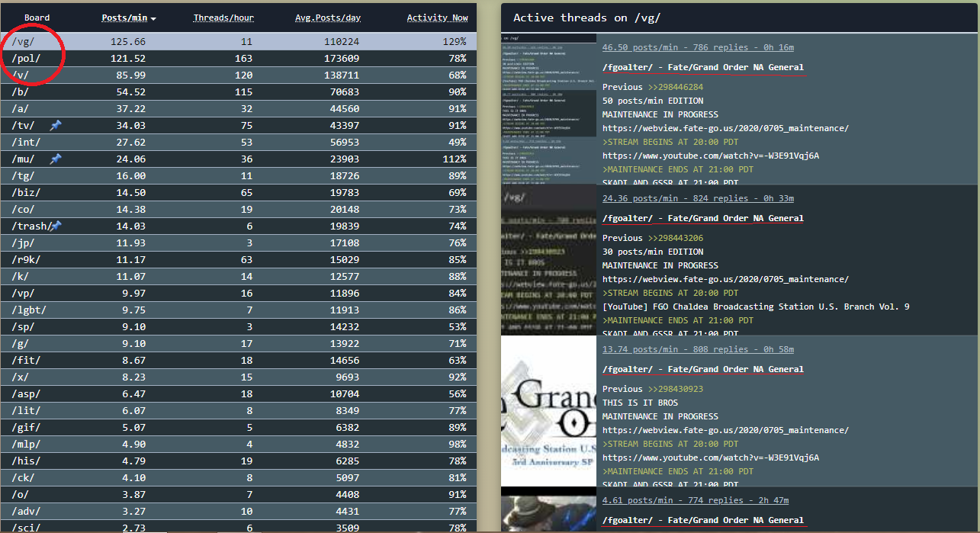
Task: Select the /gif/ board row
Action: click(239, 427)
